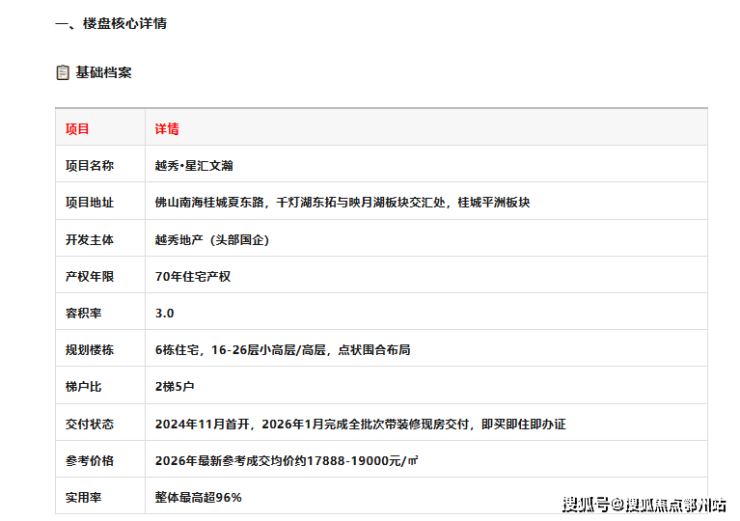Image resolution: width=740 pixels, height=521 pixels.
Task: Select the plot ratio value 3.0
Action: coord(165,313)
